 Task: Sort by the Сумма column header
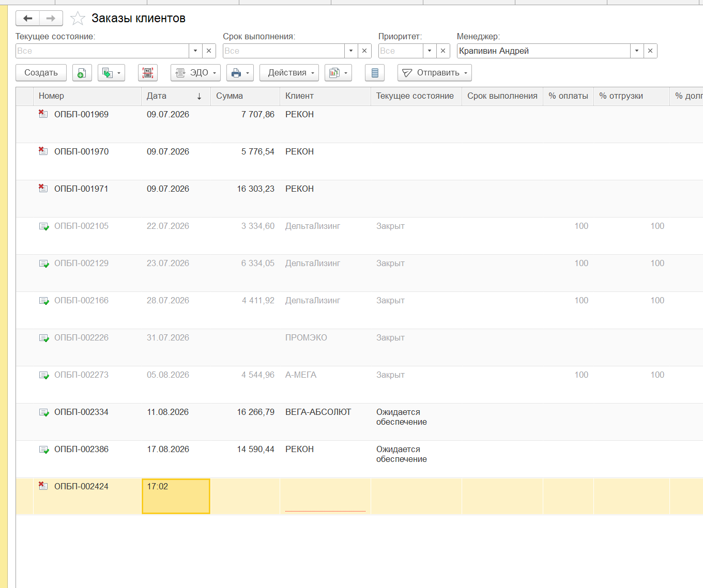coord(245,96)
